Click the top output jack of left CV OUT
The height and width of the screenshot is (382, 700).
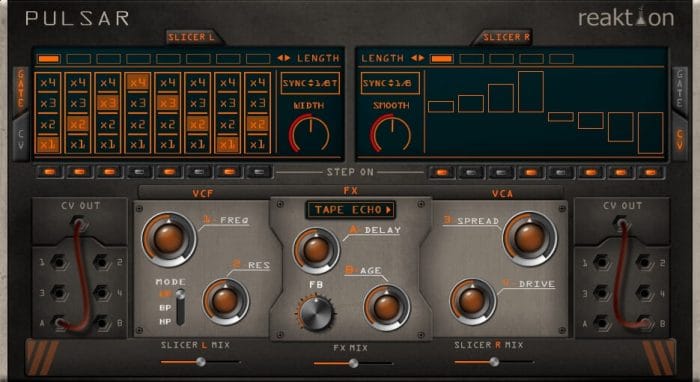[x=79, y=223]
